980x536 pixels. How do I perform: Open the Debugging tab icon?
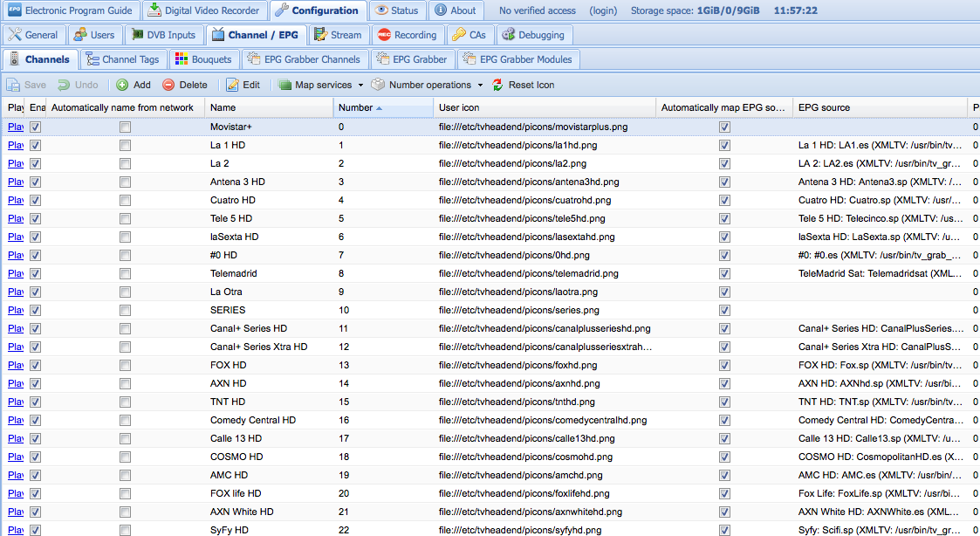[x=509, y=35]
